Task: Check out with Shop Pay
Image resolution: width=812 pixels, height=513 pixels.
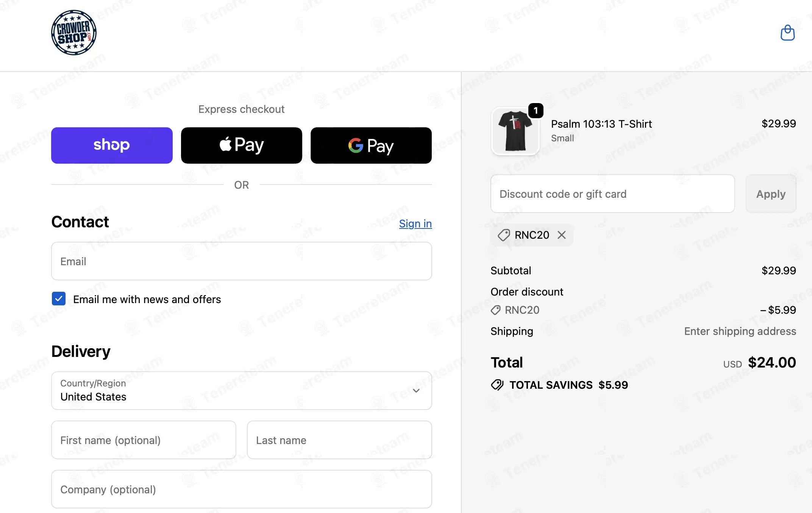Action: pos(112,145)
